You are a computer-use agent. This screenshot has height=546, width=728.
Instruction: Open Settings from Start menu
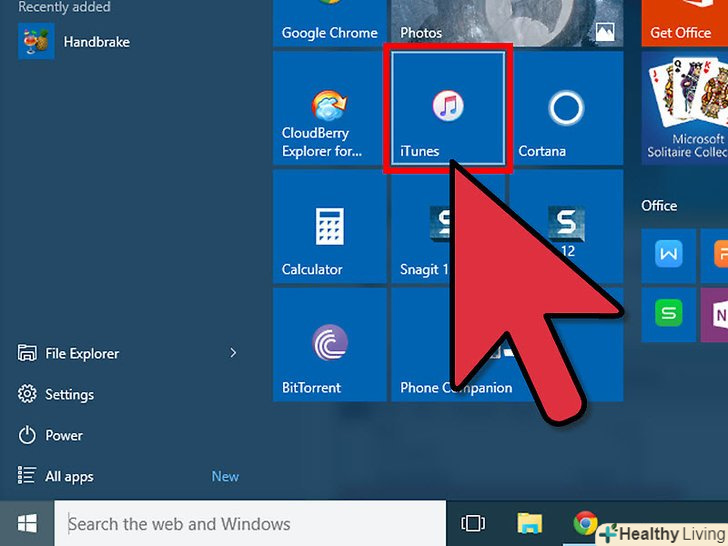[56, 394]
